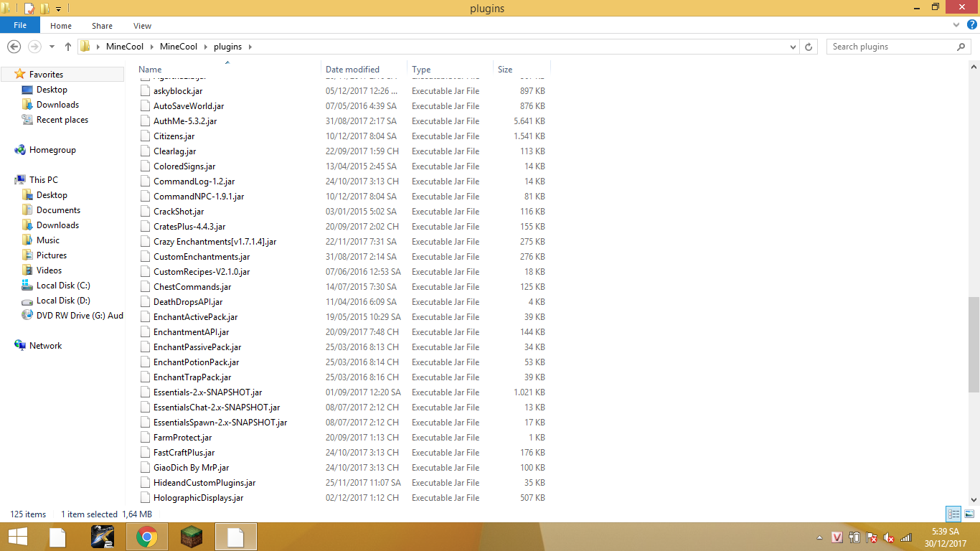Refresh the plugins folder view

tap(809, 47)
